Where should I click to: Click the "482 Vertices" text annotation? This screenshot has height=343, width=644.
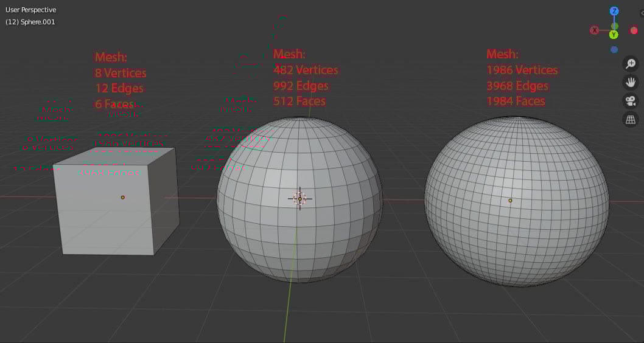point(306,70)
